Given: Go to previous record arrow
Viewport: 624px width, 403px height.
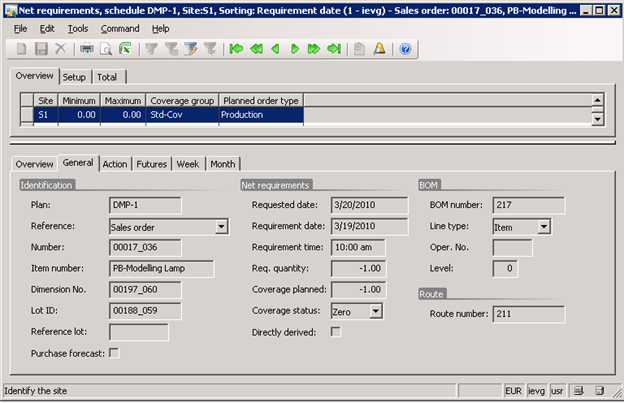Looking at the screenshot, I should (276, 48).
